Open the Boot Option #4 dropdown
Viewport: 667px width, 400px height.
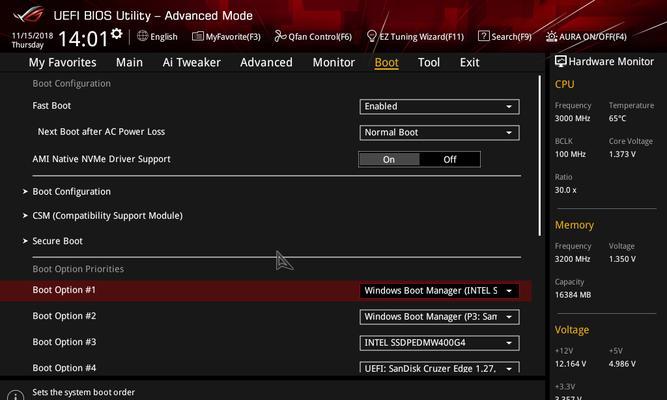[439, 368]
